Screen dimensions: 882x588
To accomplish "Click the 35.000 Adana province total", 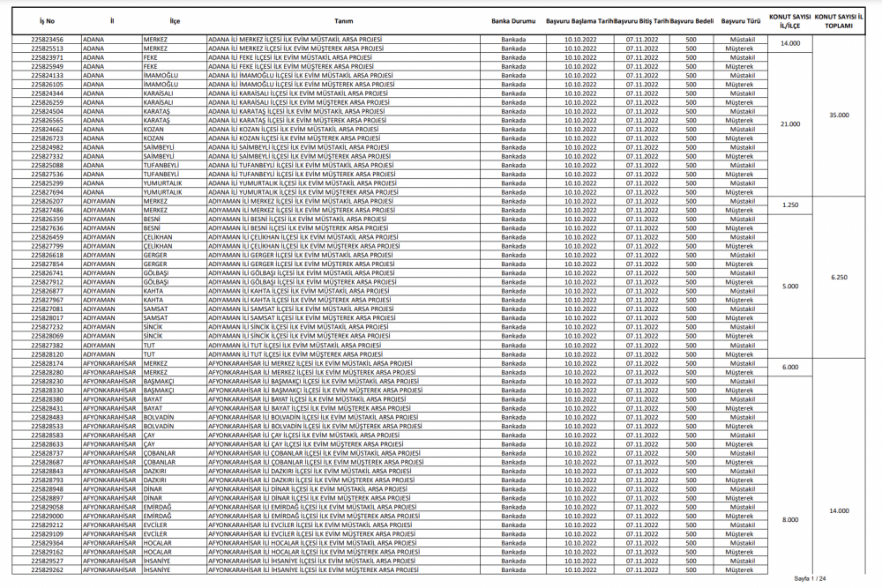I will 840,115.
